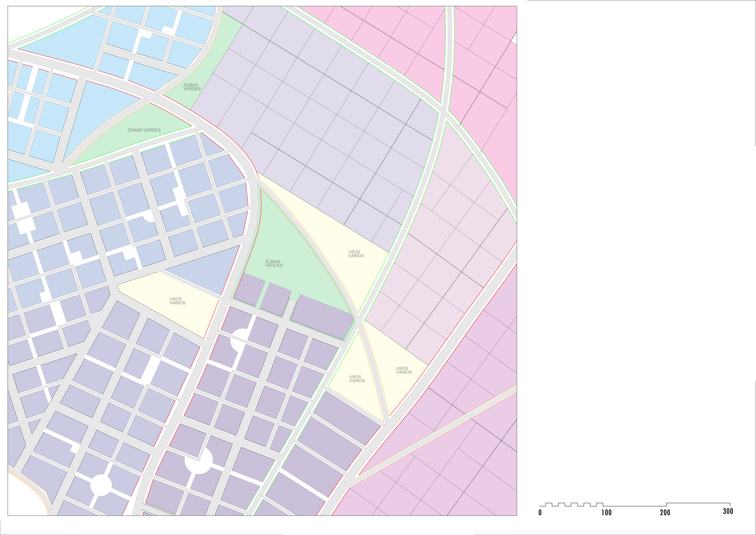This screenshot has height=535, width=756.
Task: Click the single-line "ZONAS VERDES" label
Action: (144, 130)
